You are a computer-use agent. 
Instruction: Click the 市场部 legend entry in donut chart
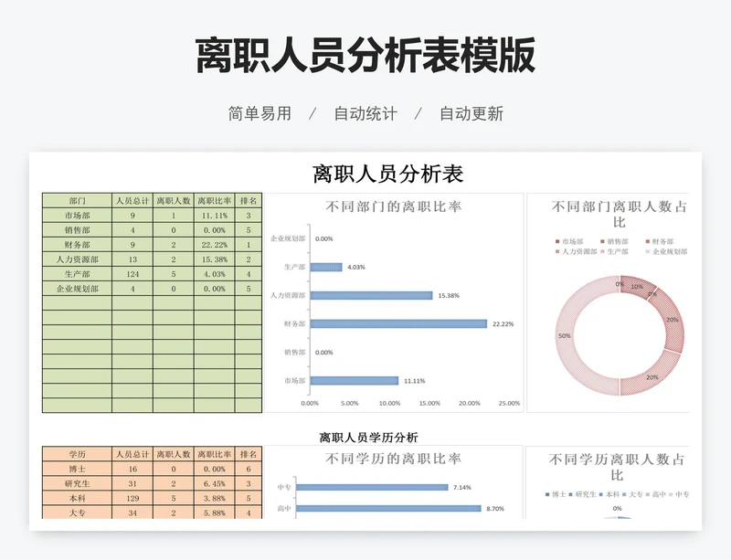(569, 241)
